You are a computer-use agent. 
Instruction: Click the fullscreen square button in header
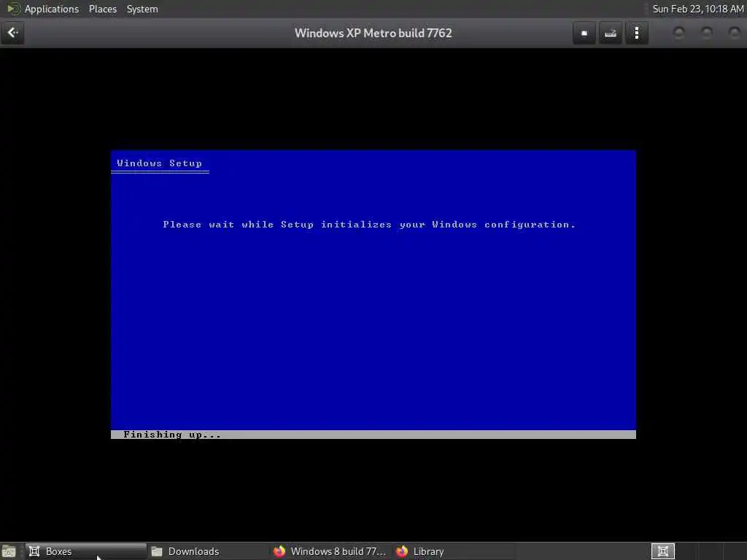coord(584,33)
